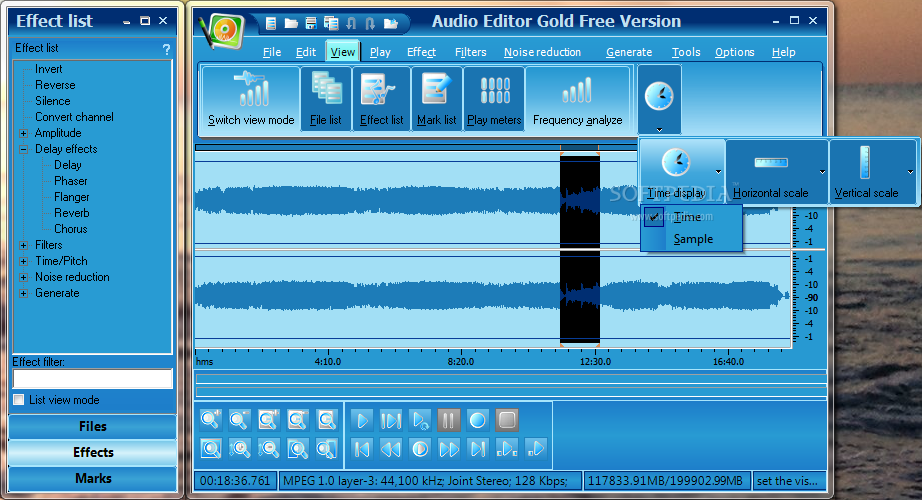The image size is (922, 500).
Task: Open the Effect menu
Action: (x=422, y=52)
